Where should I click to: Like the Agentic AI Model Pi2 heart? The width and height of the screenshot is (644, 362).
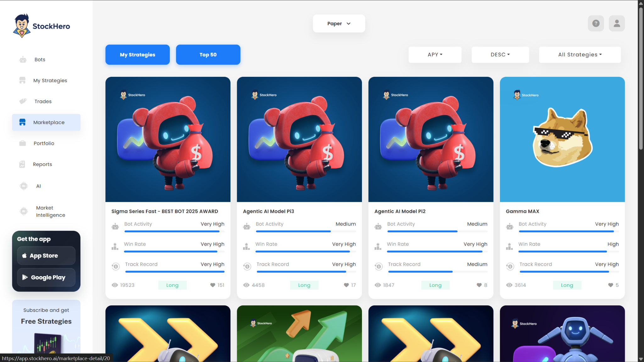pyautogui.click(x=479, y=285)
